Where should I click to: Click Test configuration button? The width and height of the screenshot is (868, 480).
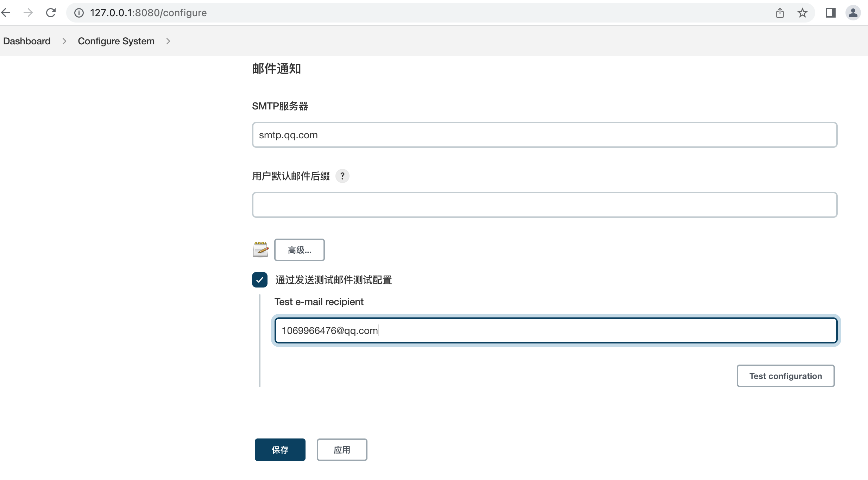pos(786,376)
